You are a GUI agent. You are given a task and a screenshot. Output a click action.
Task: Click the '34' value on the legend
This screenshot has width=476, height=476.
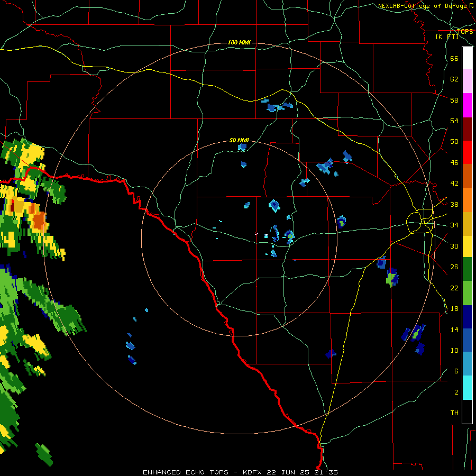click(454, 225)
